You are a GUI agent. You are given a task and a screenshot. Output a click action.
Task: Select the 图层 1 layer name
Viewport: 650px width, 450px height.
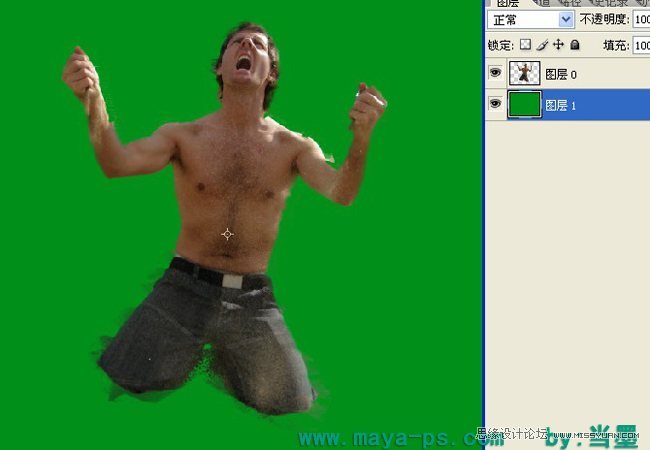point(560,106)
